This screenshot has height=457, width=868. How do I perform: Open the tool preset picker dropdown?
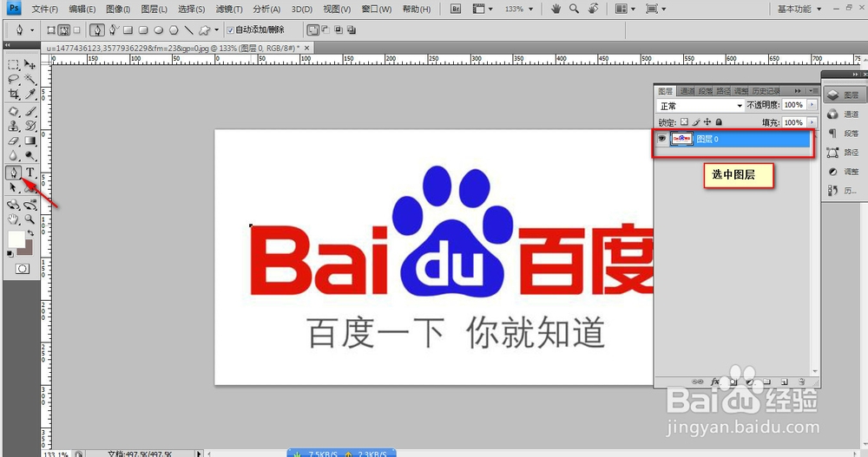(x=32, y=29)
